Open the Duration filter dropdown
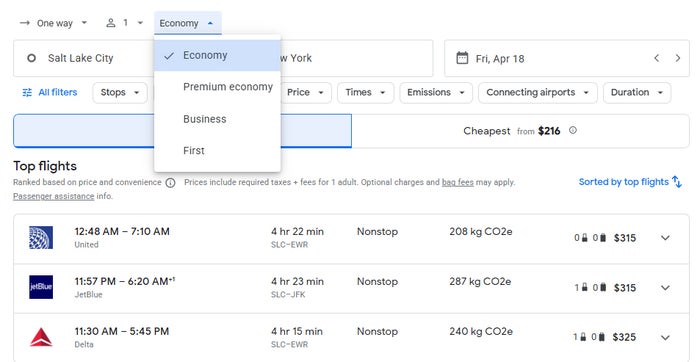This screenshot has width=700, height=362. pos(637,92)
